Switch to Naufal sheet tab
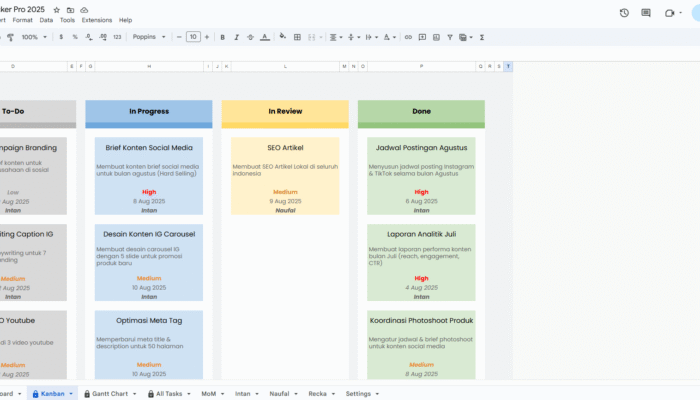 (x=279, y=394)
